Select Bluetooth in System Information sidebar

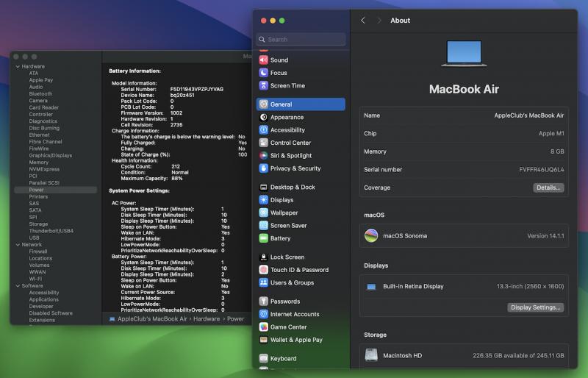pos(40,94)
